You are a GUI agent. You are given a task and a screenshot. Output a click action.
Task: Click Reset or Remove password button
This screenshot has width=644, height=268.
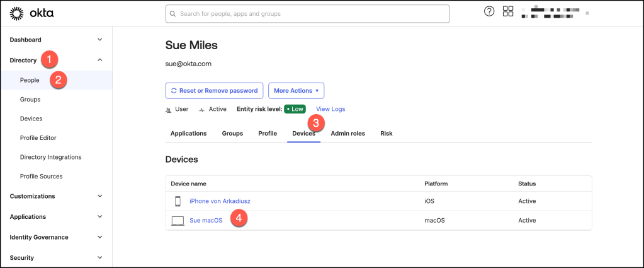pos(214,91)
